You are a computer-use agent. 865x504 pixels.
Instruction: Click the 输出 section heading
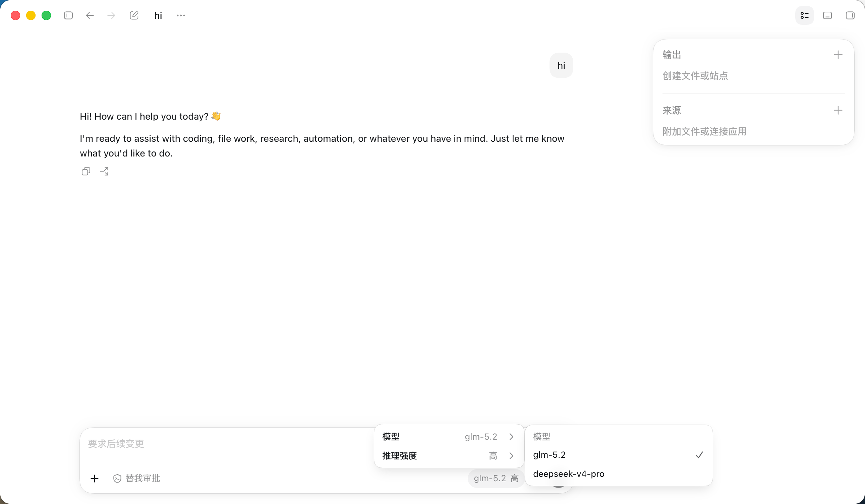(672, 55)
